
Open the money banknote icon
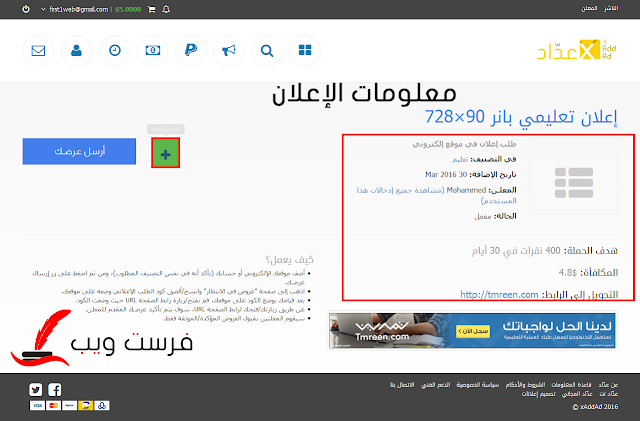153,51
